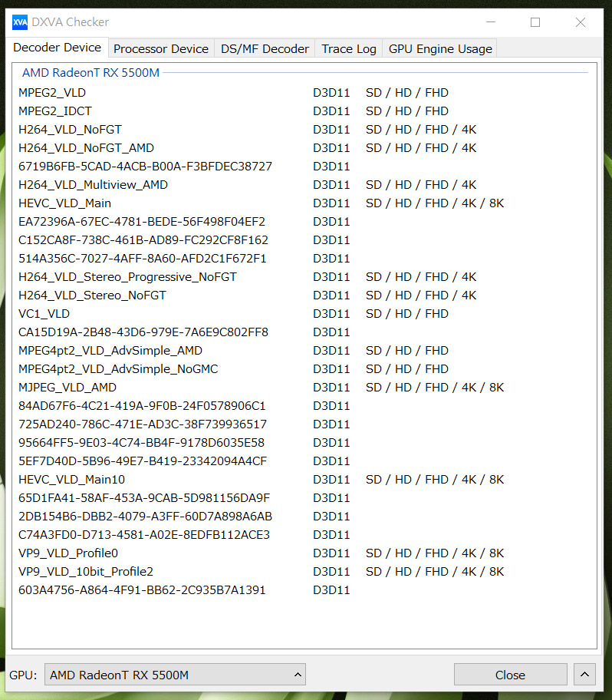Screen dimensions: 612x700
Task: Click the resolutions listed for VP9_VLD_Profile0
Action: point(435,553)
